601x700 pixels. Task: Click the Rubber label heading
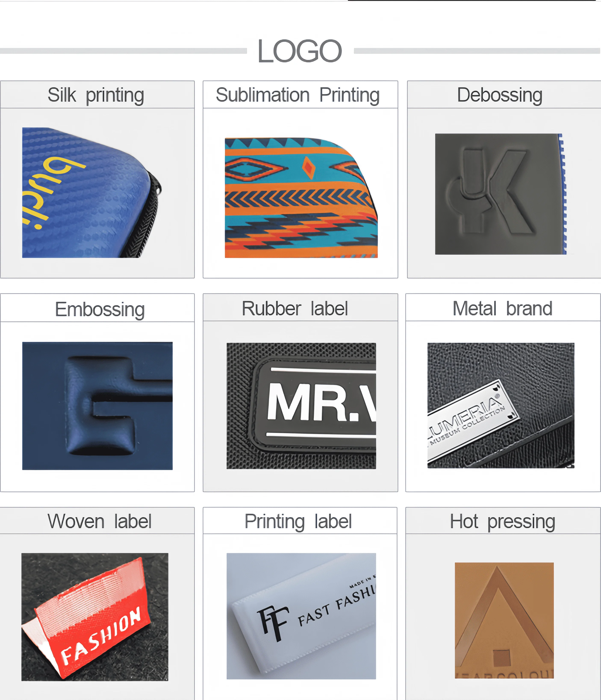pyautogui.click(x=295, y=309)
